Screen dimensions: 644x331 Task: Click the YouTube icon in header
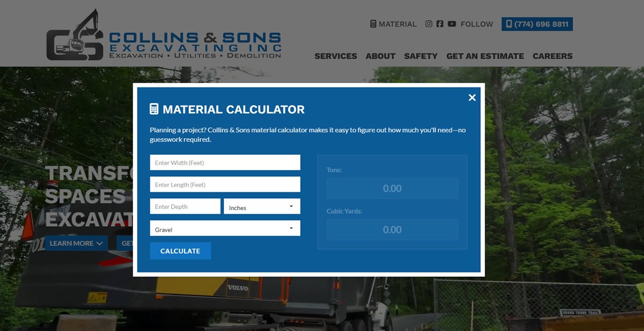(x=452, y=24)
